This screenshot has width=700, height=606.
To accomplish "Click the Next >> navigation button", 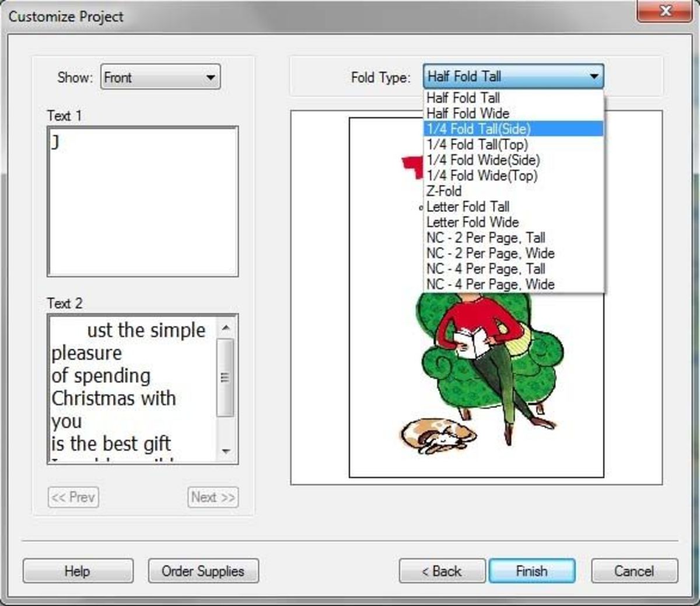I will (x=212, y=497).
